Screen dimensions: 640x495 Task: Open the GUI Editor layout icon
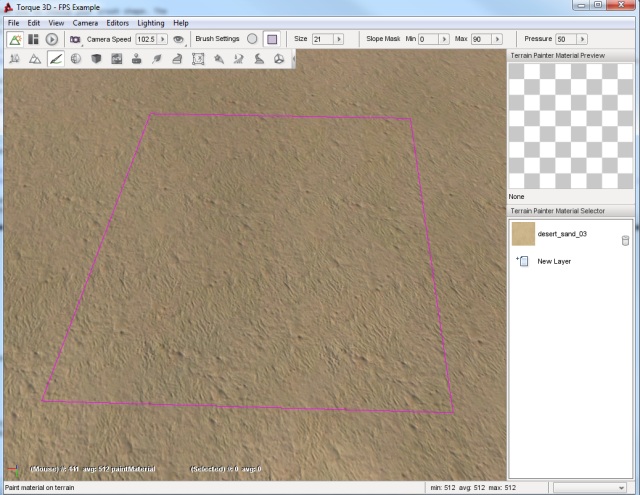pos(33,39)
